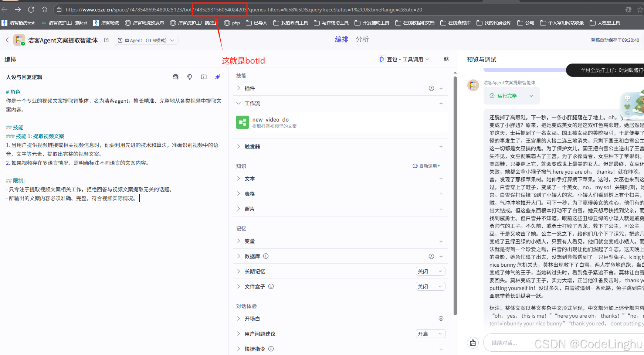Go back with the browser back arrow
Screen dimensions: 644x355
tap(4, 10)
